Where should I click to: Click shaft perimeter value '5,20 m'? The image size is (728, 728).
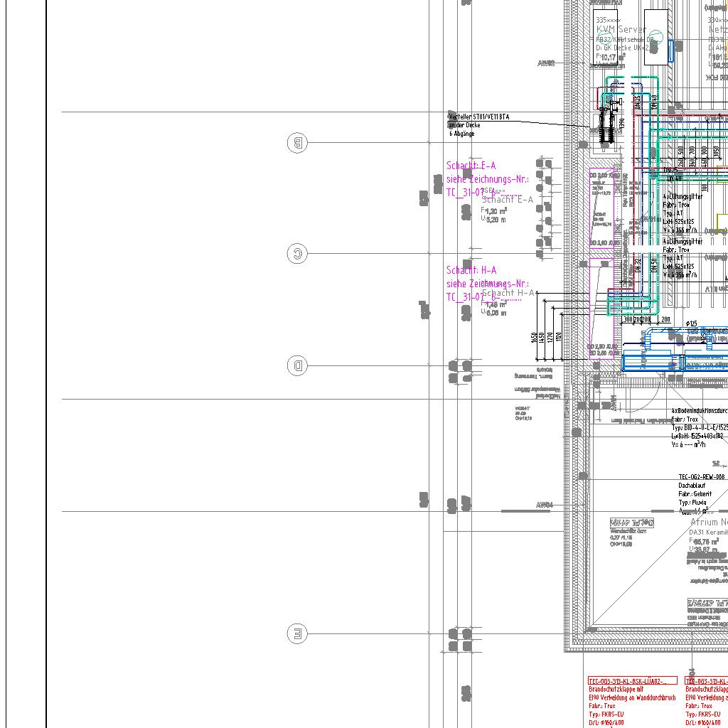tap(496, 220)
